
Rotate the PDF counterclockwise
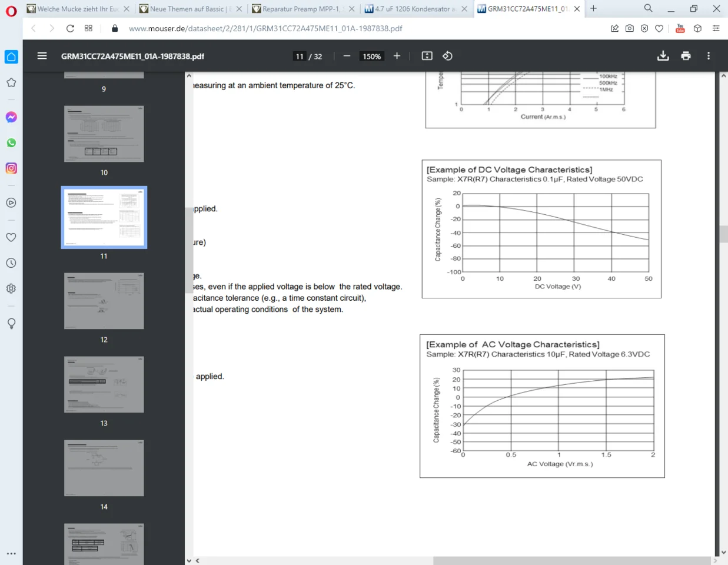(x=447, y=56)
